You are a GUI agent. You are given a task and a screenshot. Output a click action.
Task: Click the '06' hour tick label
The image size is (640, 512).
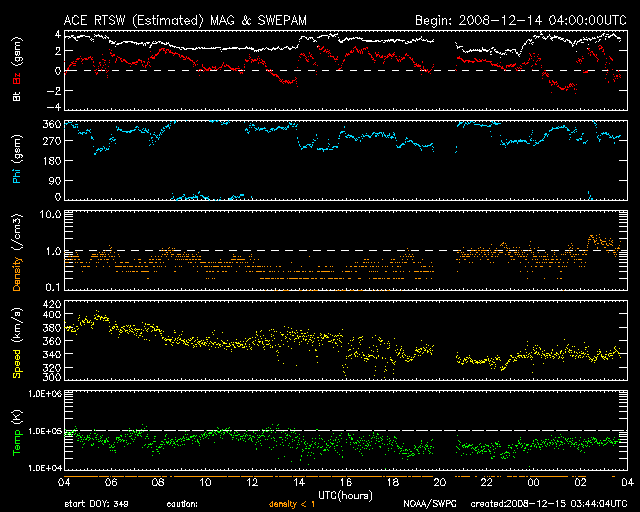111,483
